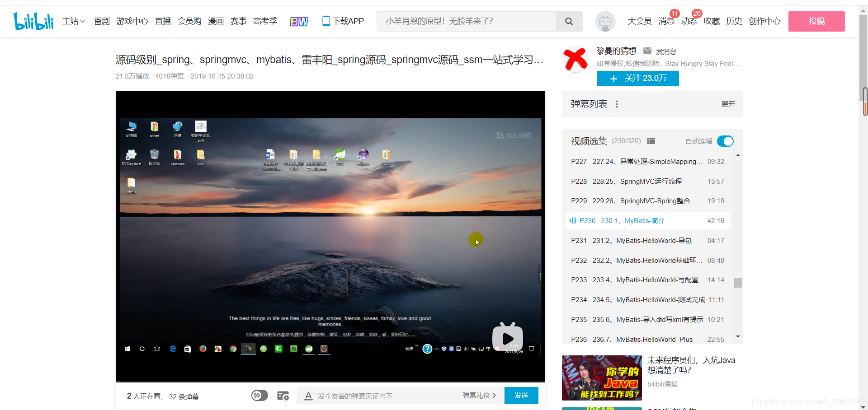Open the Java recommended video thumbnail

[602, 378]
